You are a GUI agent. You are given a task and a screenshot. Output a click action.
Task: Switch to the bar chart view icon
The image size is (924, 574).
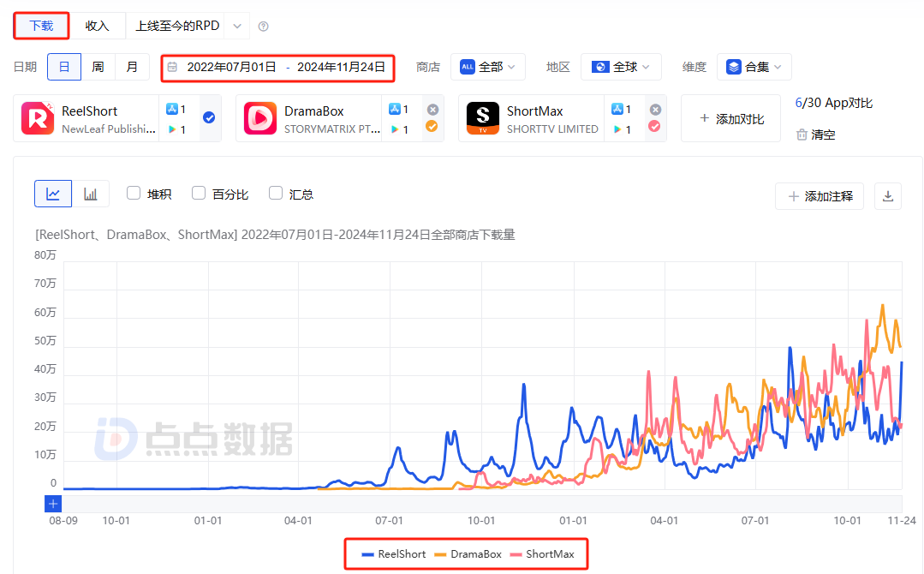point(92,194)
